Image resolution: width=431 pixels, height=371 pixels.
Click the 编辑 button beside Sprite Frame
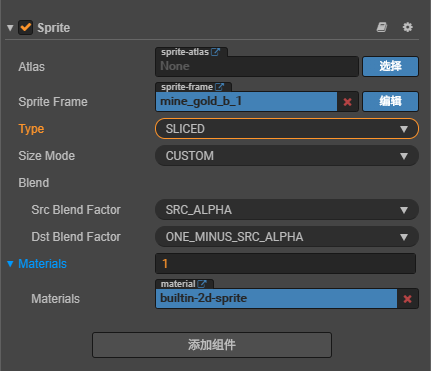tap(390, 101)
